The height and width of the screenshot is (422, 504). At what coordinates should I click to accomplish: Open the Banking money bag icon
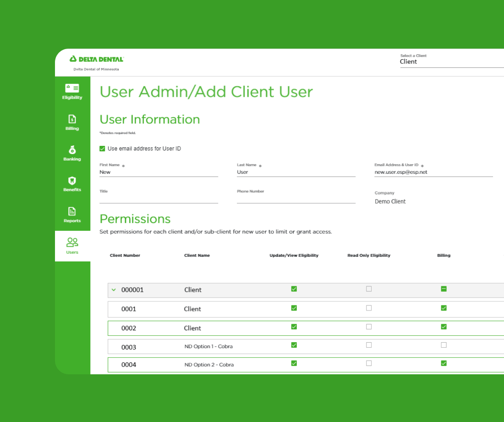(x=72, y=150)
